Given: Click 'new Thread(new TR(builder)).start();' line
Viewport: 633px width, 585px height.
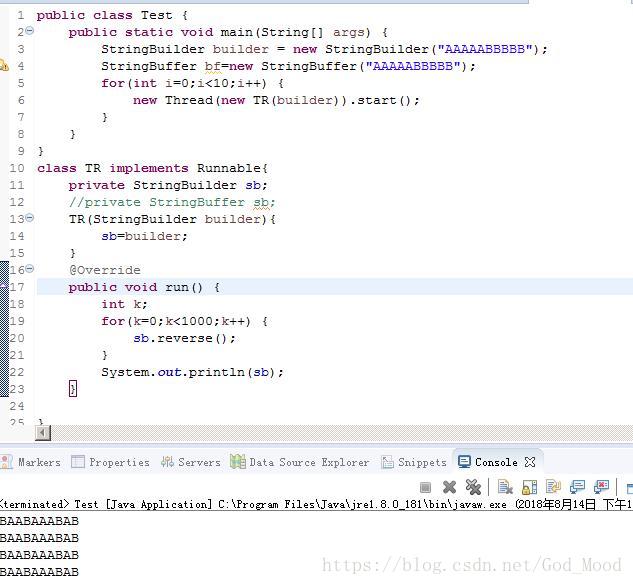Looking at the screenshot, I should point(277,100).
